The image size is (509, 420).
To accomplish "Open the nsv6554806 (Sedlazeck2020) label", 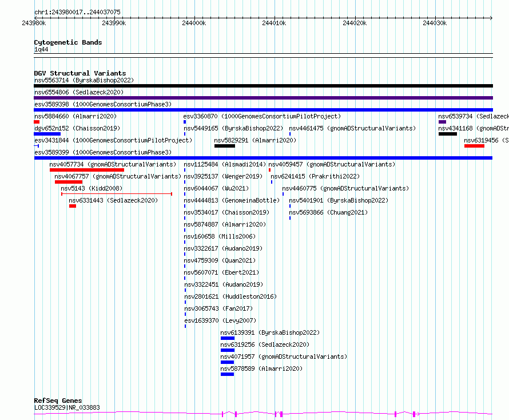I will coord(79,92).
